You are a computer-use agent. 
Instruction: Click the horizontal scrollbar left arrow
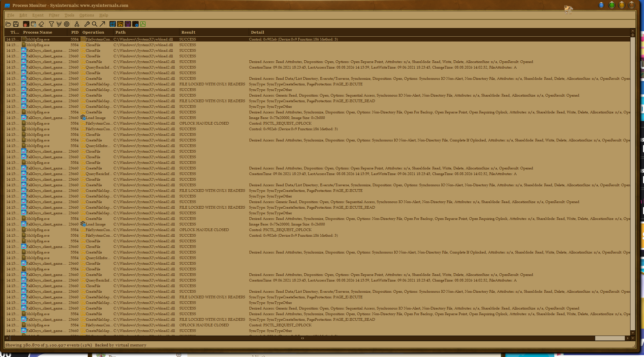click(7, 338)
